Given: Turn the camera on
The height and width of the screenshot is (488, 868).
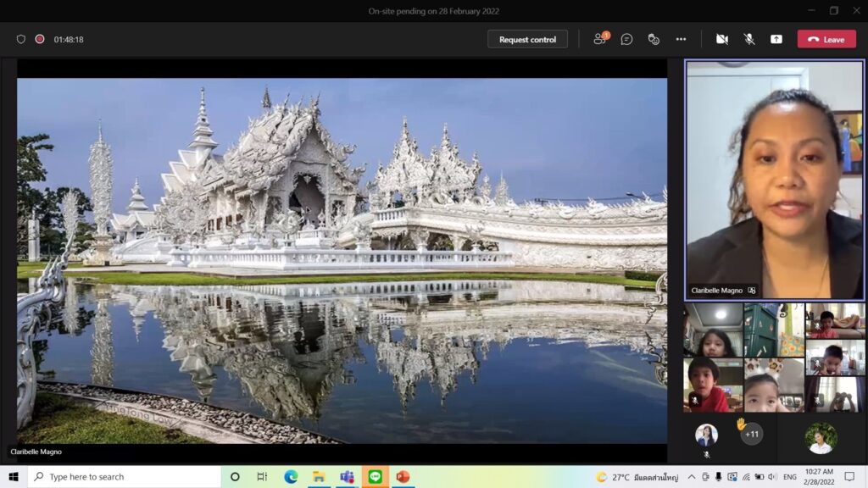Looking at the screenshot, I should click(722, 39).
